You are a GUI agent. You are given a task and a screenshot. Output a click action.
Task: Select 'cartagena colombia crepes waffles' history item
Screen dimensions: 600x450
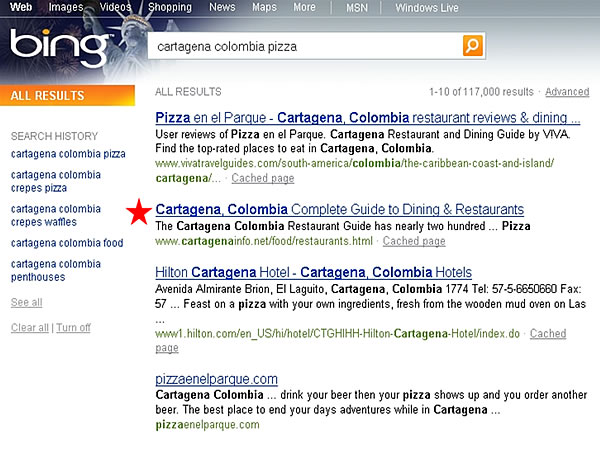coord(55,215)
